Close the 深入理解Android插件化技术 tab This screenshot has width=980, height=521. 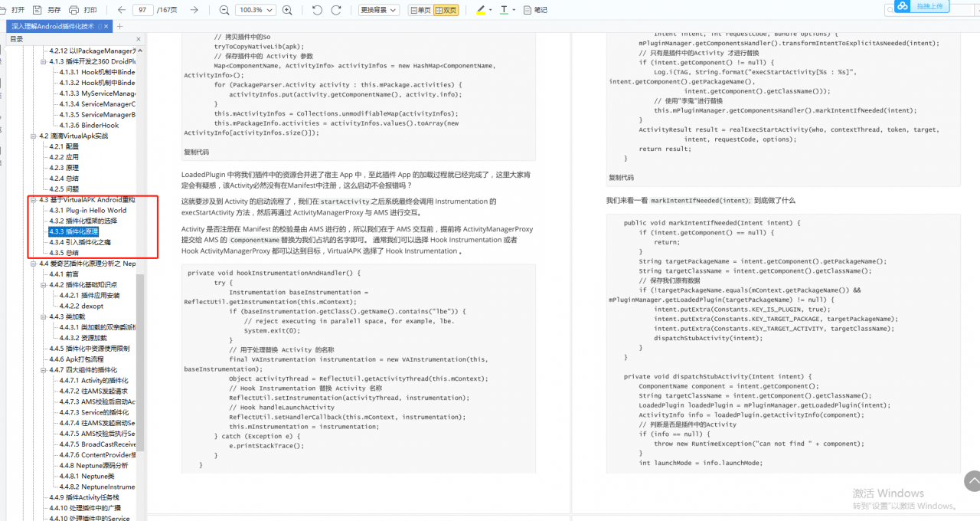tap(106, 26)
